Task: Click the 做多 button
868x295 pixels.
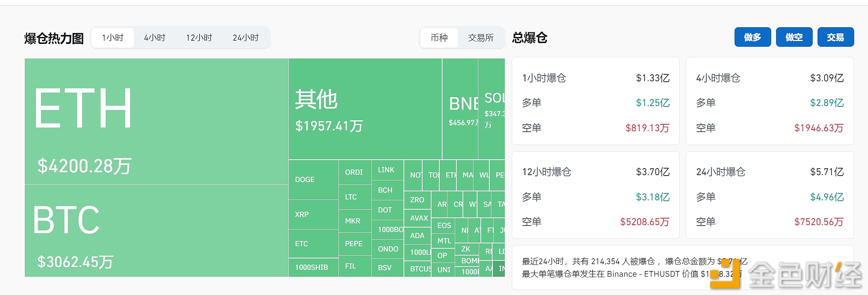Action: tap(752, 37)
